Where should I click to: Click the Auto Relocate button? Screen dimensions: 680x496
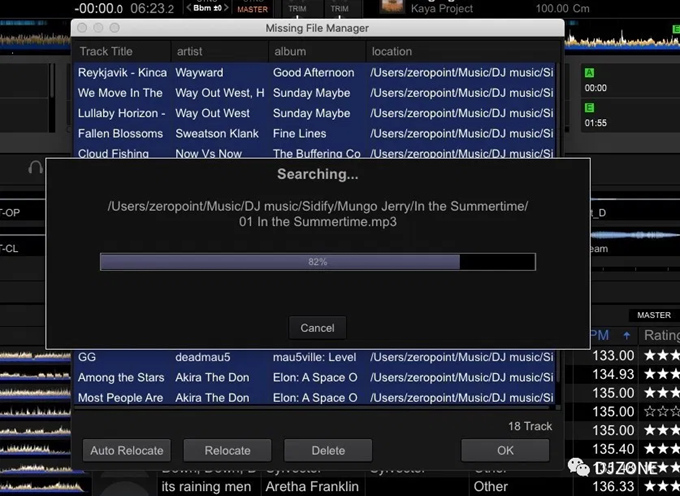(x=127, y=450)
